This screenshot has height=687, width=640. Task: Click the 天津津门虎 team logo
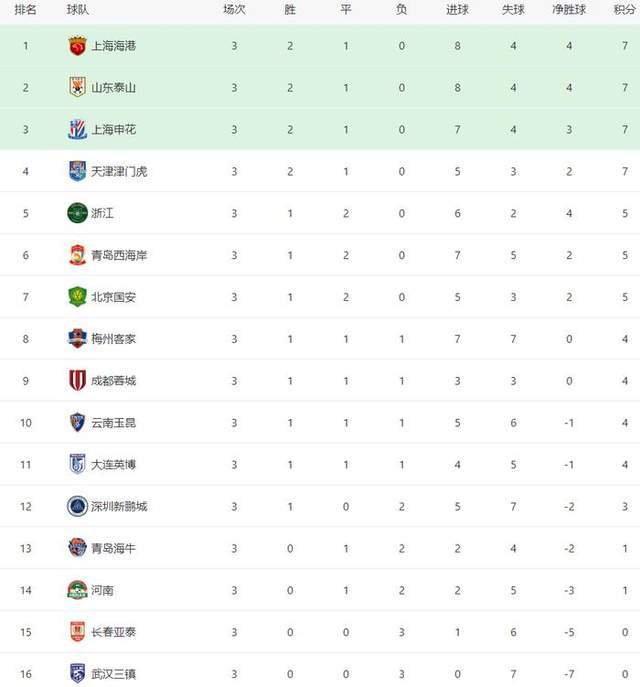(x=78, y=171)
